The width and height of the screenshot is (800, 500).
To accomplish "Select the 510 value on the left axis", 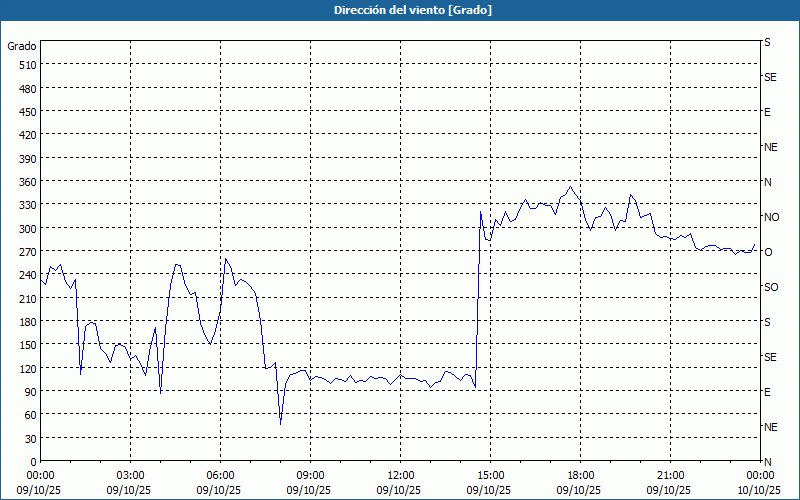I will click(27, 65).
